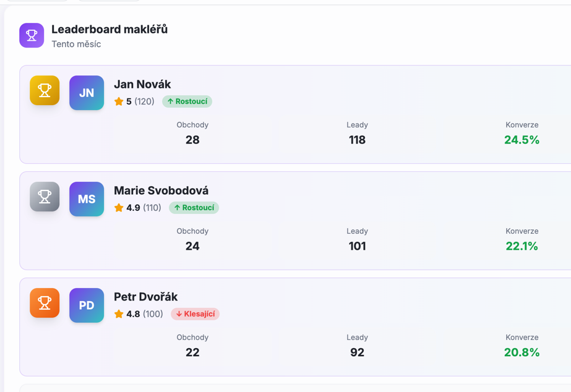Click Petr Dvořák's rating star icon
This screenshot has height=392, width=571.
pos(119,314)
